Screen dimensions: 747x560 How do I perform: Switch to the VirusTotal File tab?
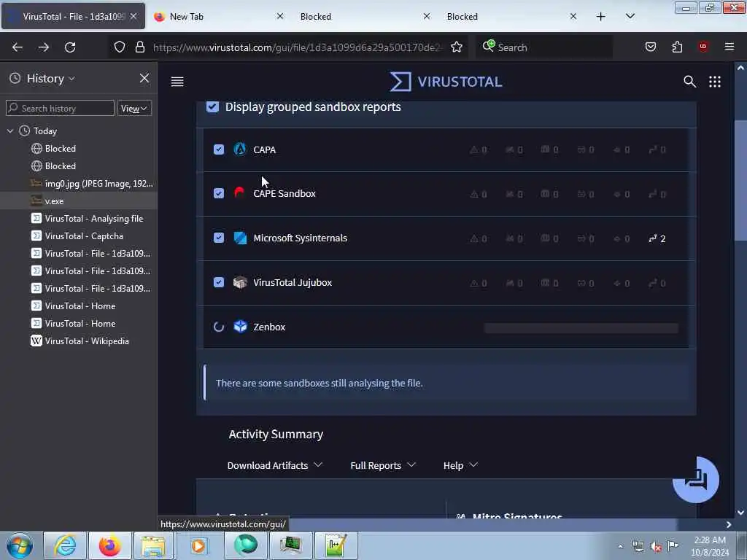pos(74,16)
